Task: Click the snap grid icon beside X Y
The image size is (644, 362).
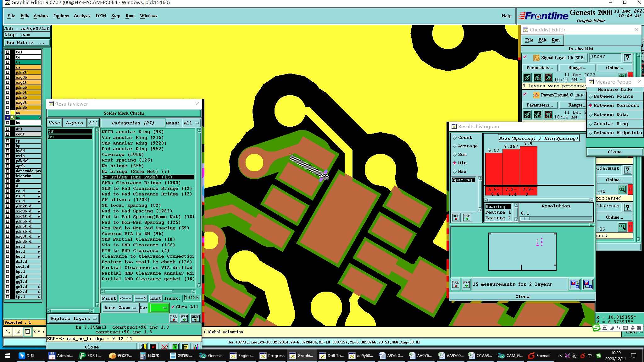Action: pyautogui.click(x=28, y=332)
